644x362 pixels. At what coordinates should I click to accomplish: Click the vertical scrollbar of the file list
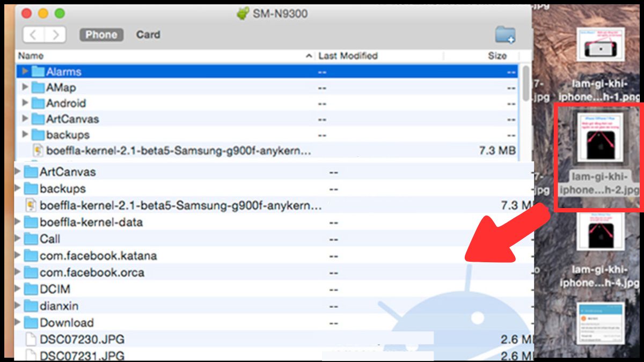[525, 83]
